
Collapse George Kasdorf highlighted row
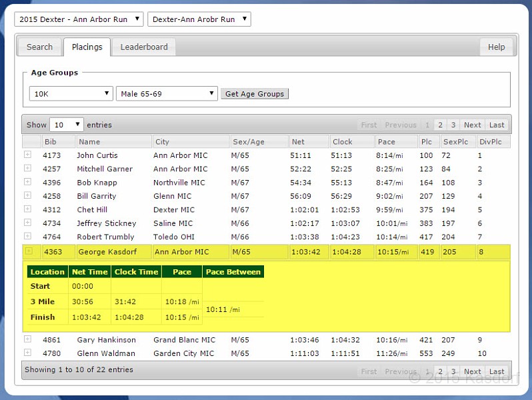[x=28, y=251]
